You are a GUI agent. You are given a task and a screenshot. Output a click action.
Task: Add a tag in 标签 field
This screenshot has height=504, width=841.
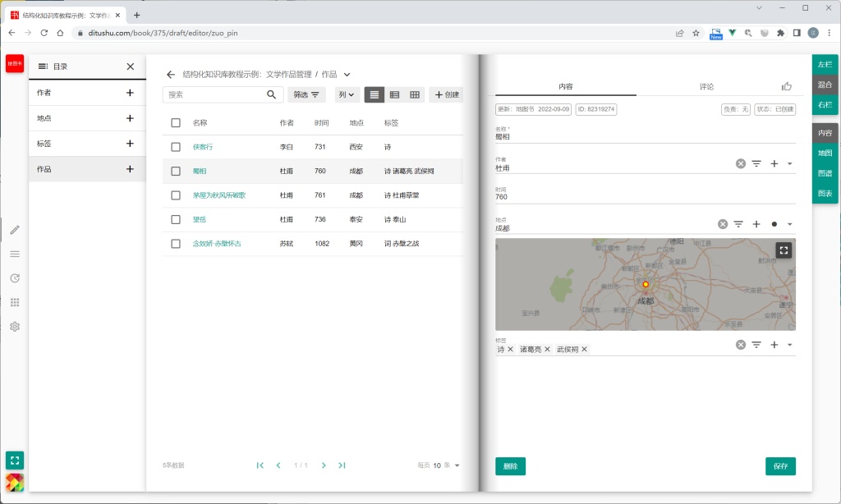tap(774, 345)
